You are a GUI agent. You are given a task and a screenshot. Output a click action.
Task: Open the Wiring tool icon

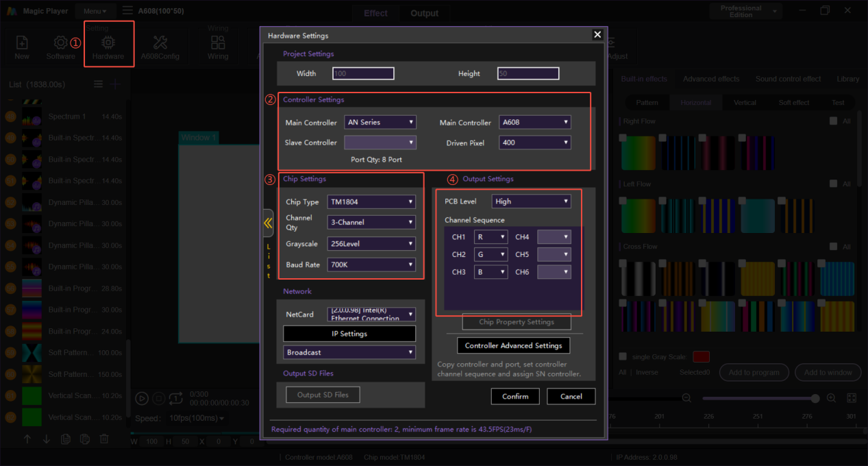pyautogui.click(x=218, y=42)
